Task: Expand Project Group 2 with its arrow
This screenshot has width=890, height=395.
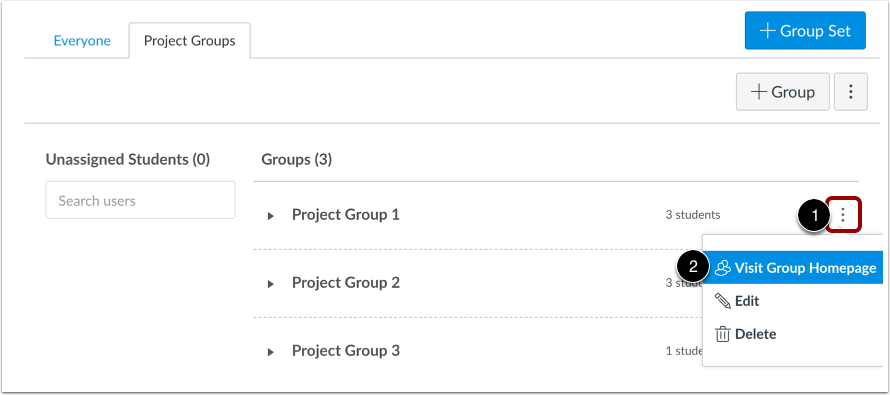Action: [x=271, y=284]
